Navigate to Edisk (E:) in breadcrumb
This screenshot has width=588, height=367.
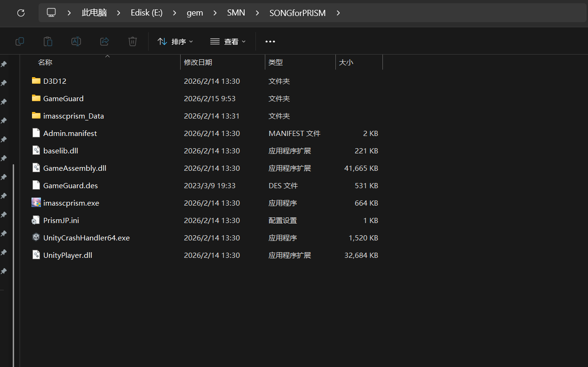coord(147,13)
